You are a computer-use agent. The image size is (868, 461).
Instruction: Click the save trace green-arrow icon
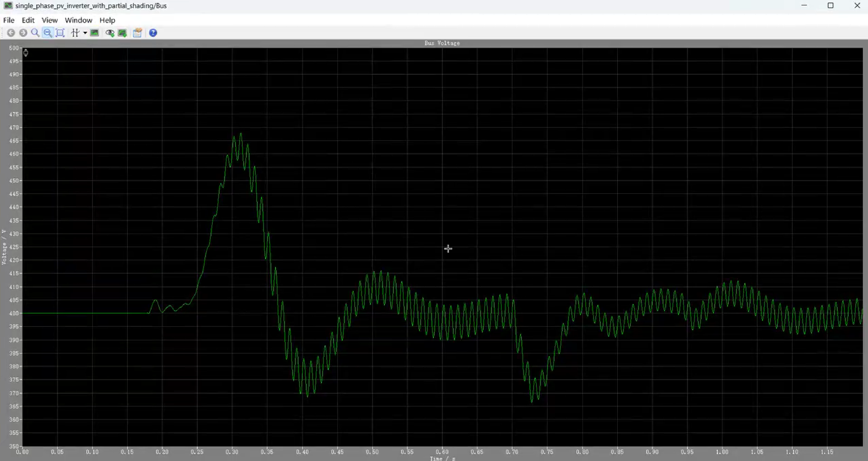click(x=122, y=33)
